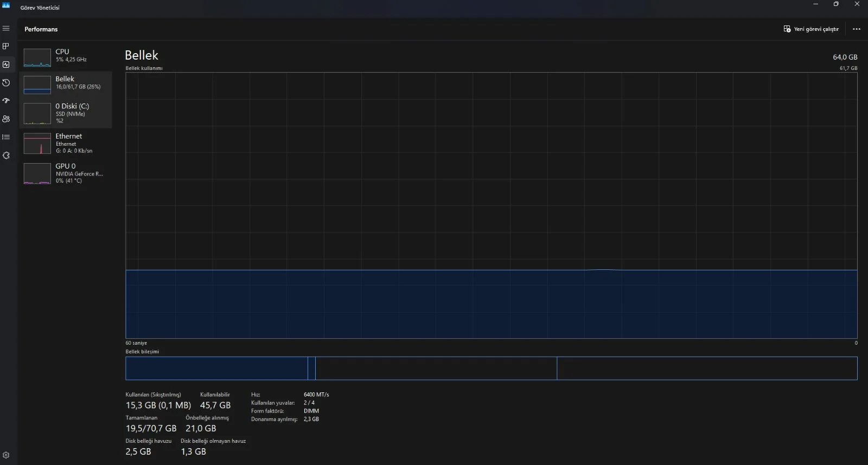Image resolution: width=868 pixels, height=465 pixels.
Task: Go to Startup apps sidebar icon
Action: (x=6, y=101)
